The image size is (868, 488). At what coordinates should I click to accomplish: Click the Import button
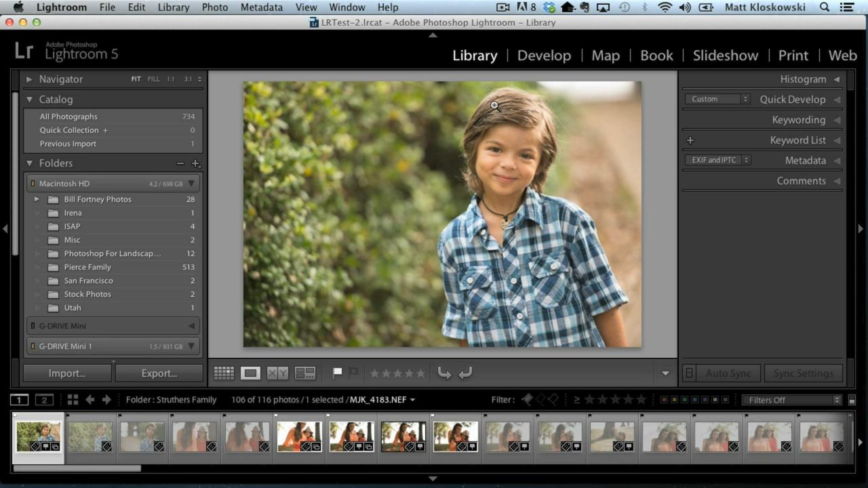[67, 373]
